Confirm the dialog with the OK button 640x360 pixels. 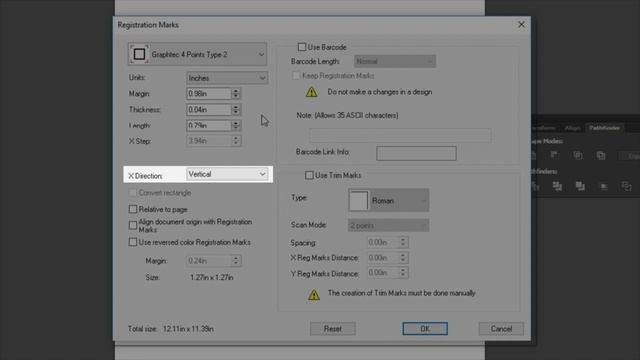coord(425,329)
